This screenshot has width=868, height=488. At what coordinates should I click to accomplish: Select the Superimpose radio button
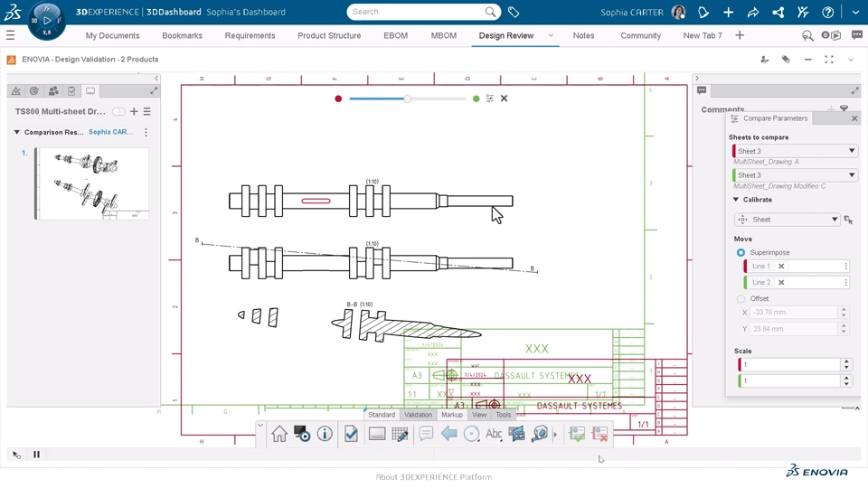coord(741,252)
